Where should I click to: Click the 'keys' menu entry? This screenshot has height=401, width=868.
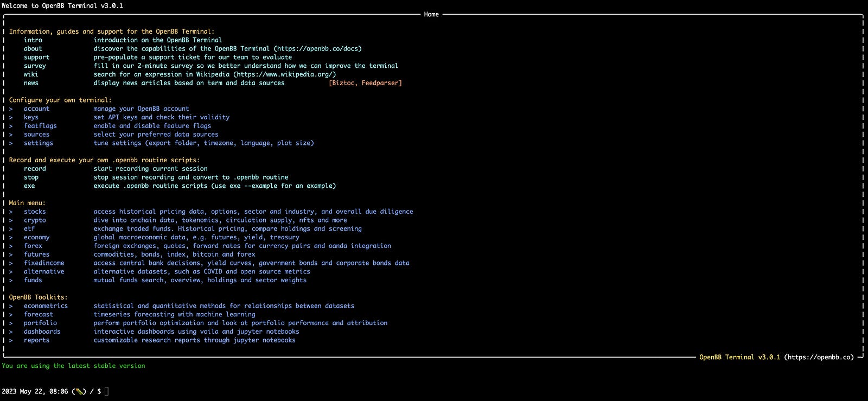31,117
